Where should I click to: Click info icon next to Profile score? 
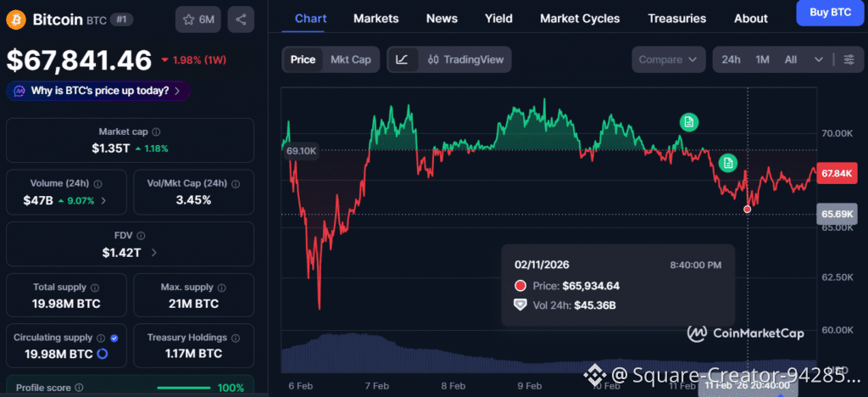pyautogui.click(x=79, y=388)
